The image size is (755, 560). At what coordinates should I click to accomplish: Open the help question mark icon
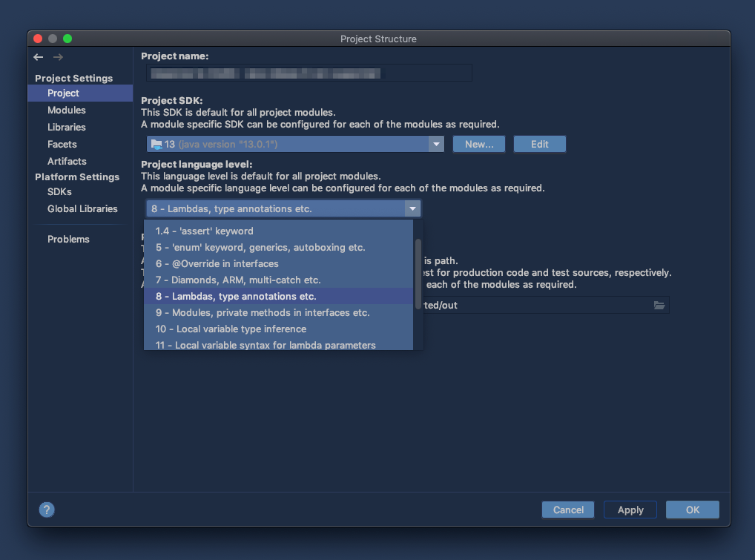[x=47, y=510]
